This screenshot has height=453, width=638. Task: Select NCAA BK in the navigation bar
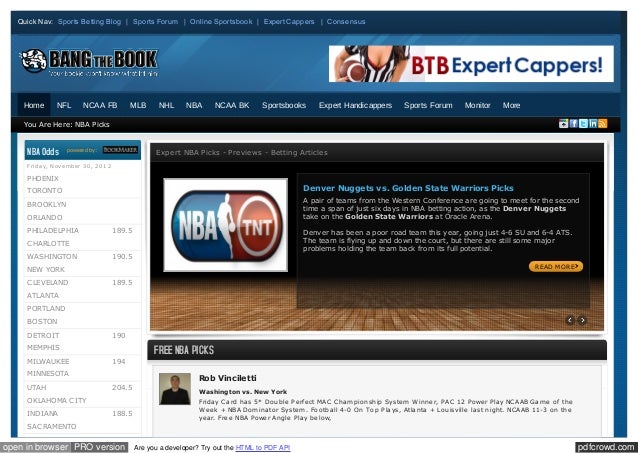[232, 105]
